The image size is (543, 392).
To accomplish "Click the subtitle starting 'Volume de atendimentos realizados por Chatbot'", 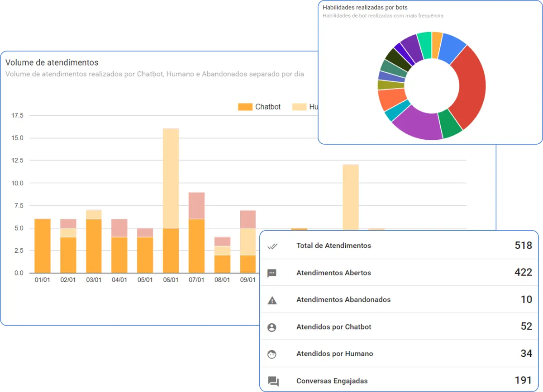I will pos(155,74).
